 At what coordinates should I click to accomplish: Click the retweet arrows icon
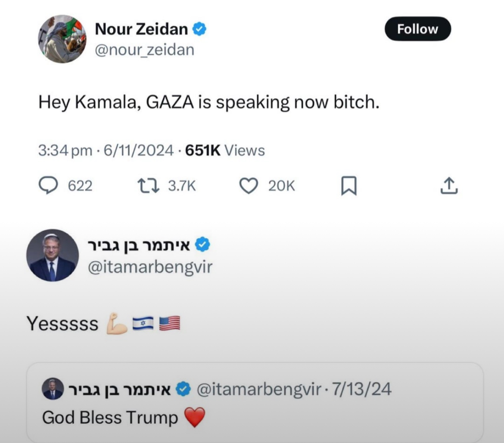pos(149,186)
